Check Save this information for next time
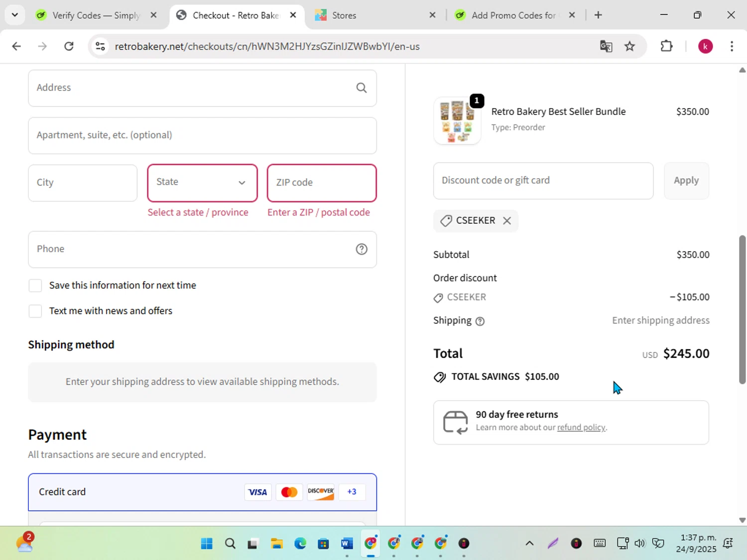This screenshot has height=560, width=747. coord(35,286)
